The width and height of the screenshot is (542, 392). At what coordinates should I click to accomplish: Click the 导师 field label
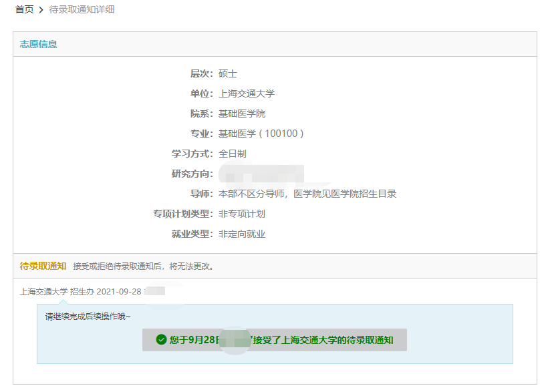(202, 194)
